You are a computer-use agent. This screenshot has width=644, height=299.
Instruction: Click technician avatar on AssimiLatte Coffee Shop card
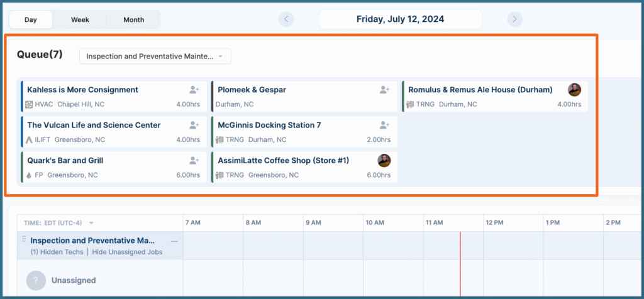click(x=384, y=160)
